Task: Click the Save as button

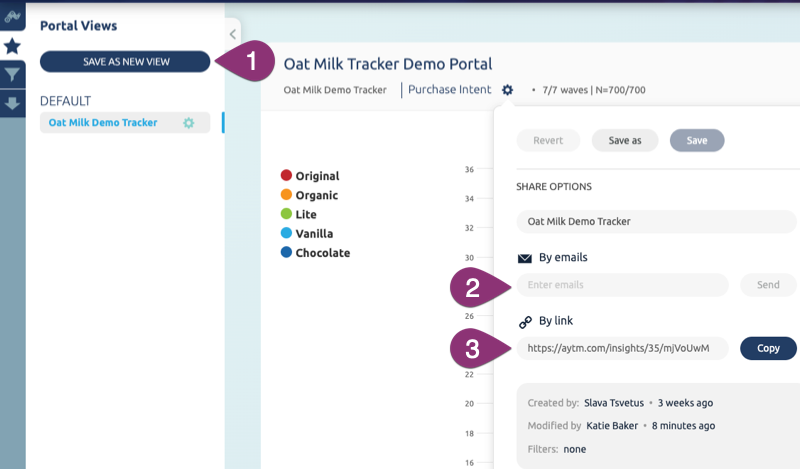Action: 624,141
